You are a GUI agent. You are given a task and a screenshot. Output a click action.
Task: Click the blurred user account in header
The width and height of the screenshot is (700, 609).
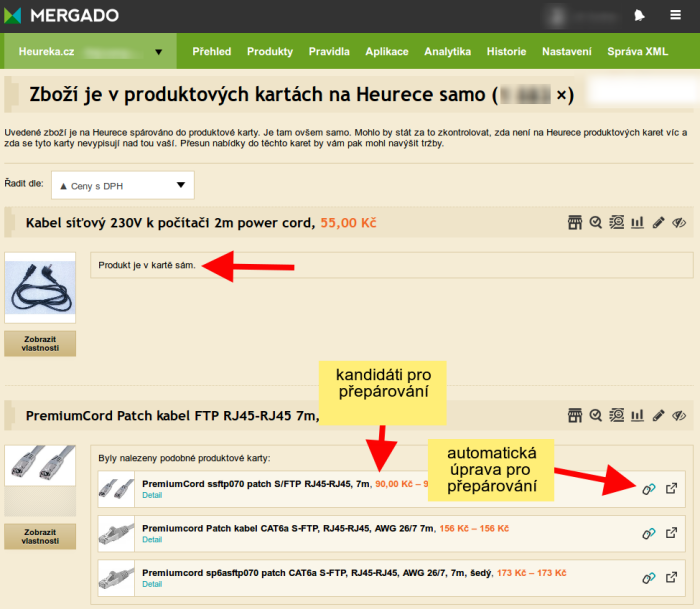tap(583, 17)
